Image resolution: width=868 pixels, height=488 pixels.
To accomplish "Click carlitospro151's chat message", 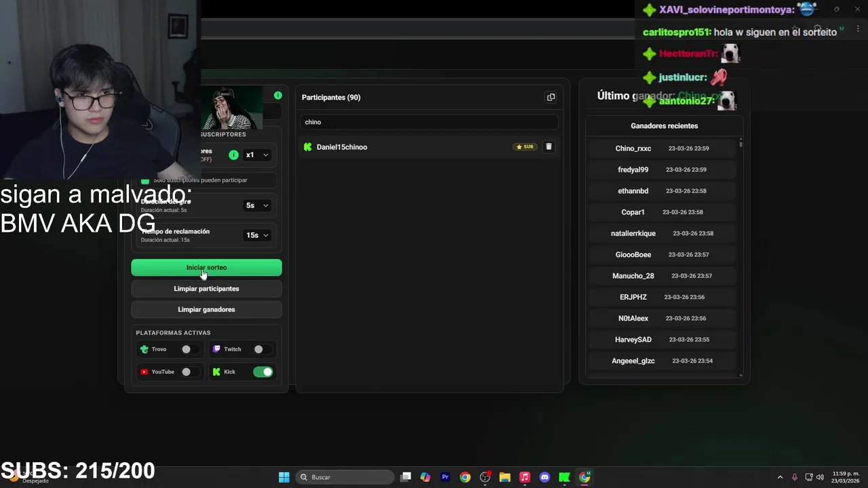I will pyautogui.click(x=740, y=33).
